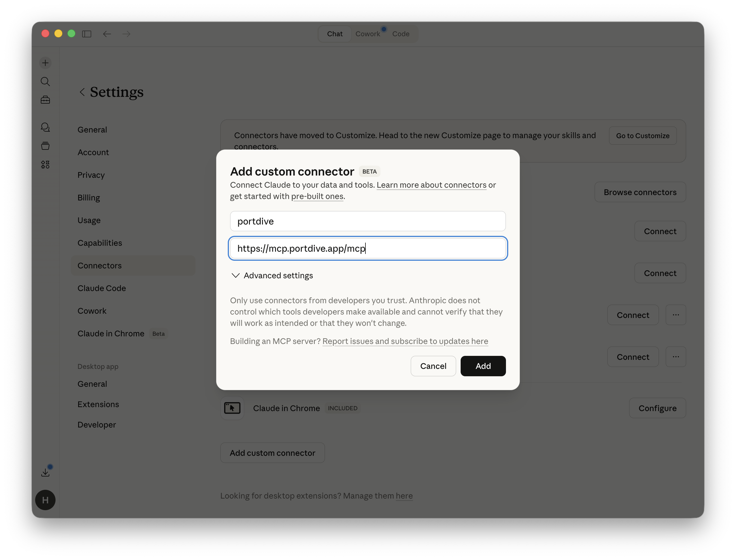Click the MCP server URL field
The height and width of the screenshot is (560, 736).
click(x=368, y=248)
